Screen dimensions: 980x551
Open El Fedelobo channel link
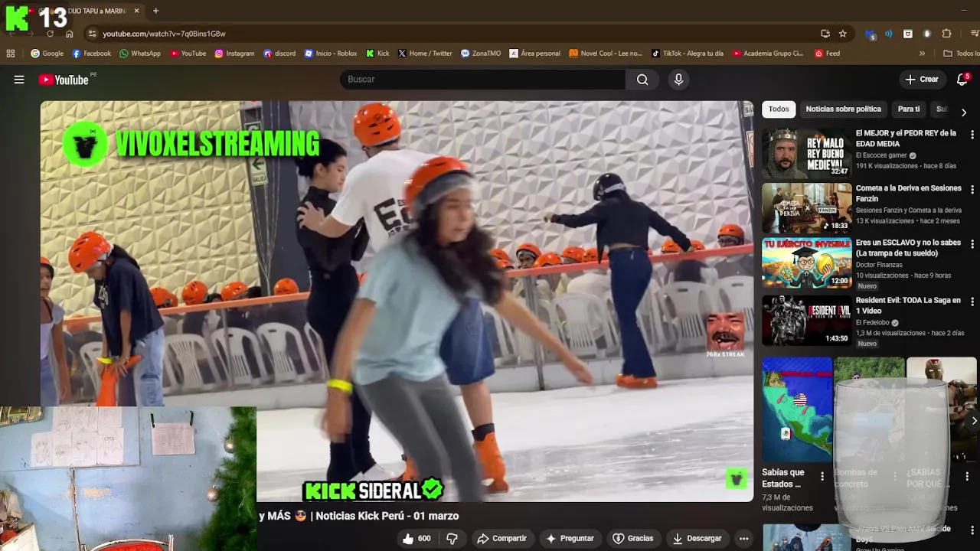(x=873, y=323)
